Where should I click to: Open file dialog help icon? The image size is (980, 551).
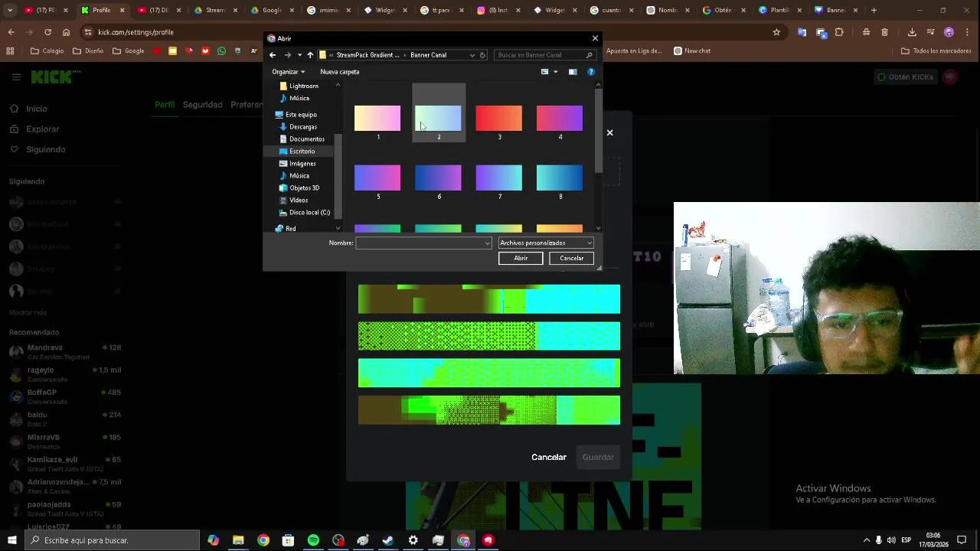pyautogui.click(x=591, y=72)
